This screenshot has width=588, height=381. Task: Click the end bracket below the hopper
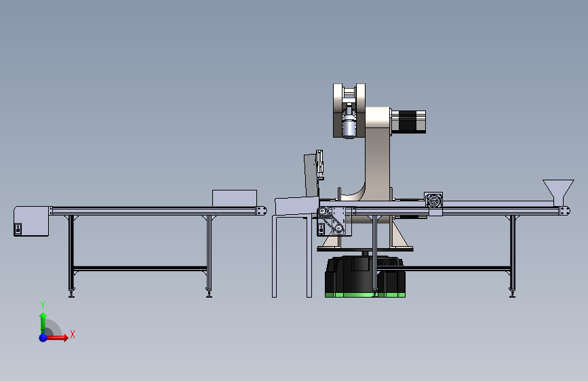point(564,211)
